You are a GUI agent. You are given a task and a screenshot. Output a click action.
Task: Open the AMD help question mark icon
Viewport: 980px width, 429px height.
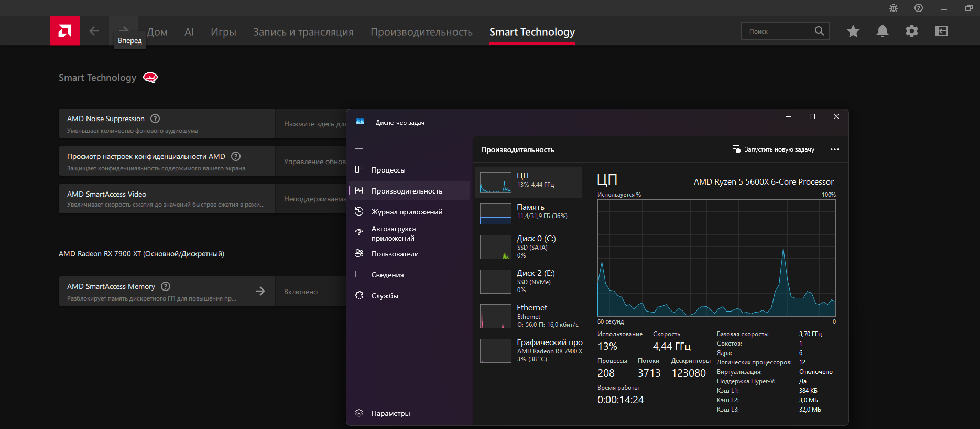tap(918, 8)
